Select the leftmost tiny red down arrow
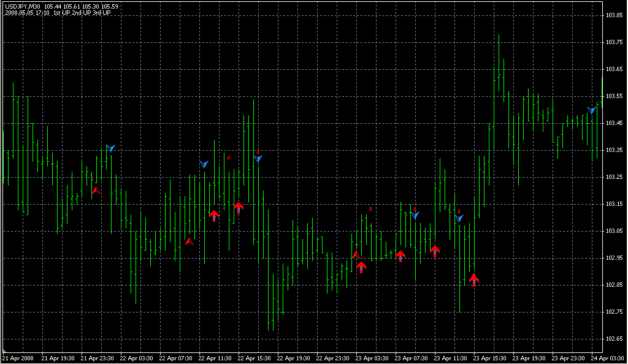Image resolution: width=628 pixels, height=364 pixels. pos(228,158)
